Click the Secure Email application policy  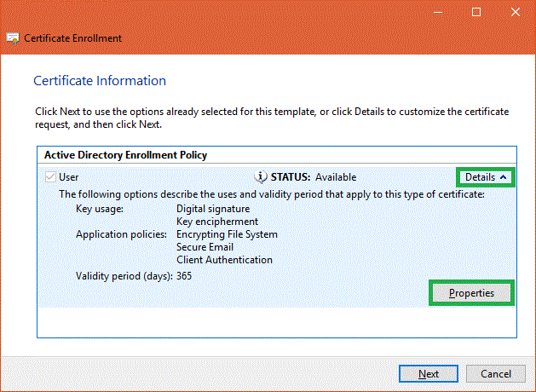click(x=205, y=247)
